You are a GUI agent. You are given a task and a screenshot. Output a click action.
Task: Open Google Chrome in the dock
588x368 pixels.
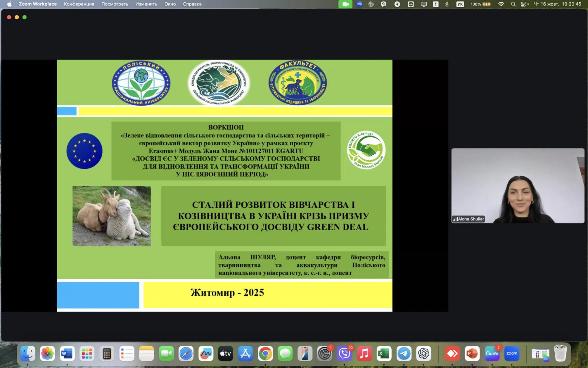[x=265, y=354]
